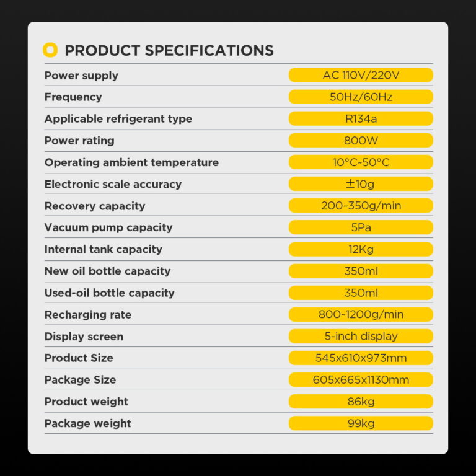This screenshot has width=476, height=476.
Task: Select the 605x665x1130mm package size value
Action: coord(361,380)
